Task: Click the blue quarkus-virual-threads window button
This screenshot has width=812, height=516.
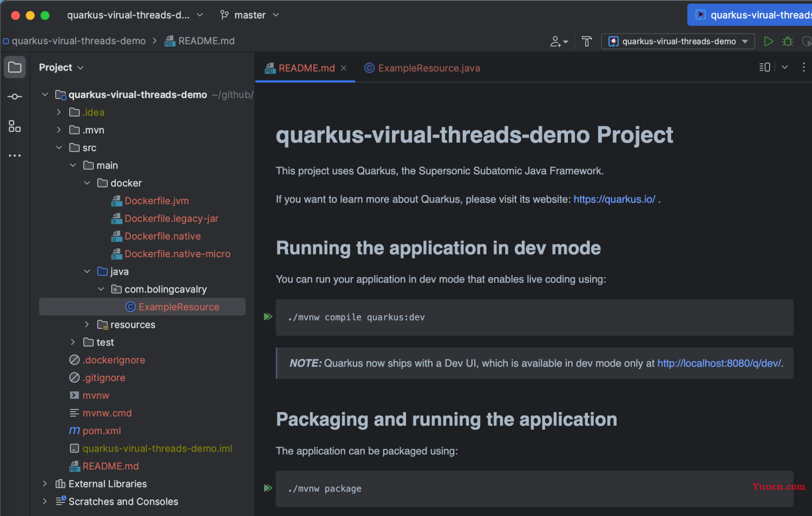Action: pos(750,15)
